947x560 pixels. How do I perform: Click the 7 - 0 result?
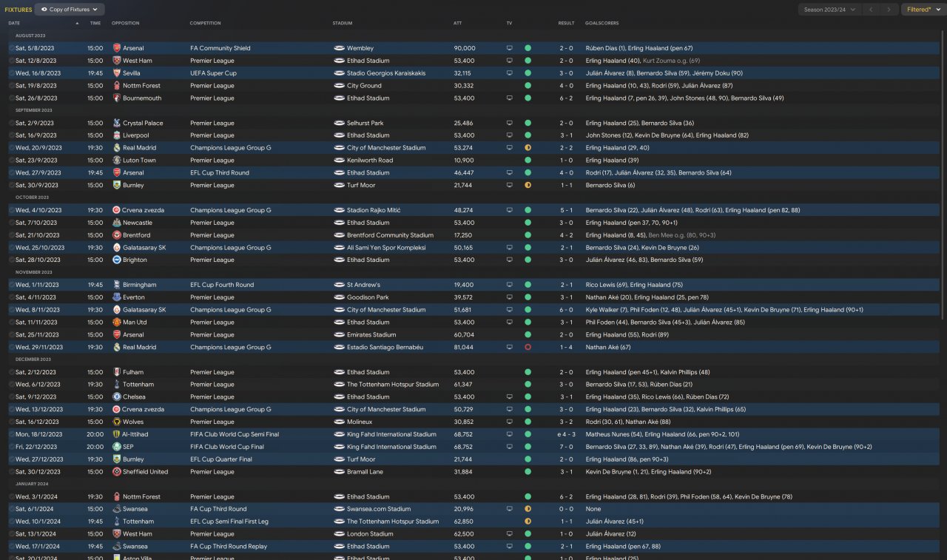(x=566, y=447)
